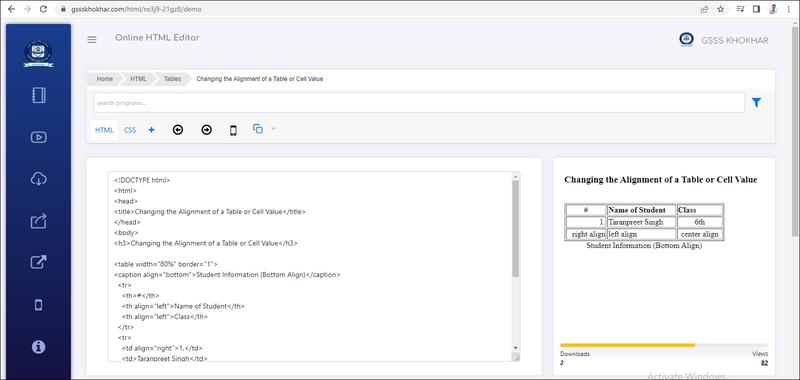
Task: Click the code editor vertical scrollbar thumb
Action: (x=515, y=229)
